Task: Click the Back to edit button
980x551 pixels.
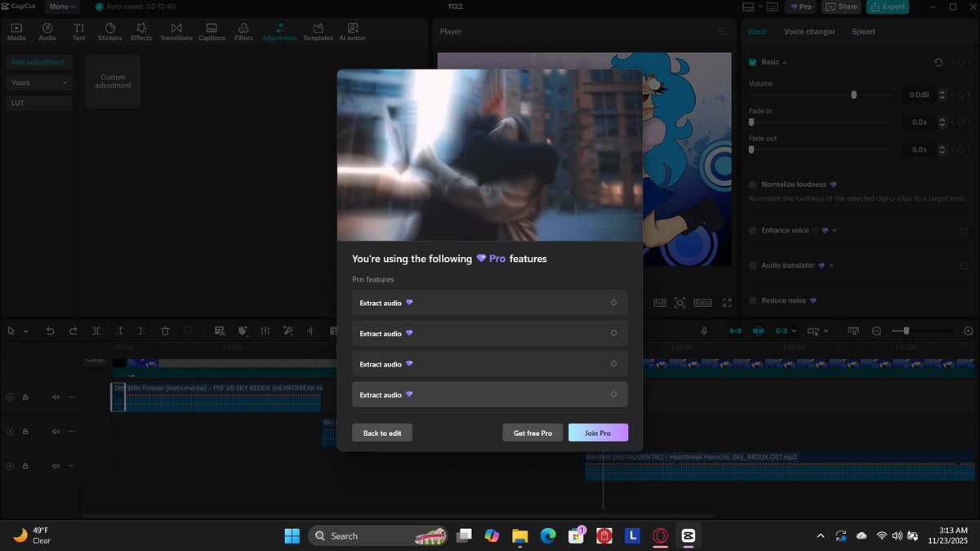Action: pyautogui.click(x=382, y=433)
